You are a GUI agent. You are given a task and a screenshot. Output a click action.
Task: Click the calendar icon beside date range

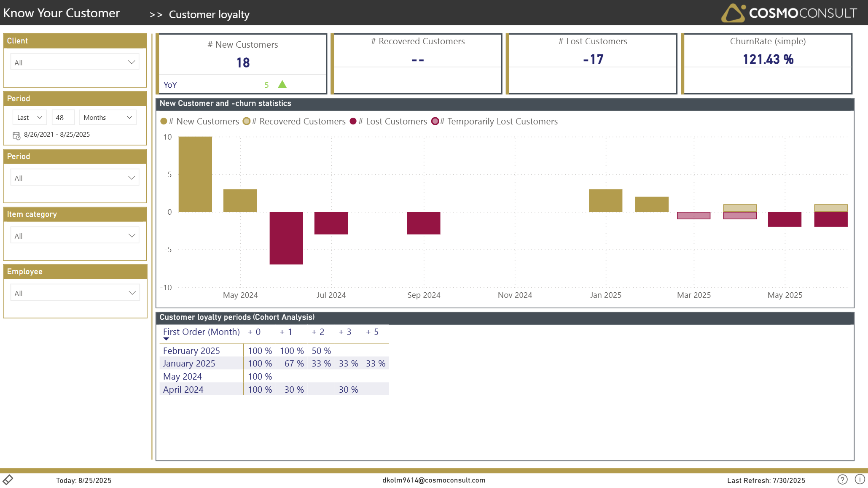pyautogui.click(x=16, y=135)
